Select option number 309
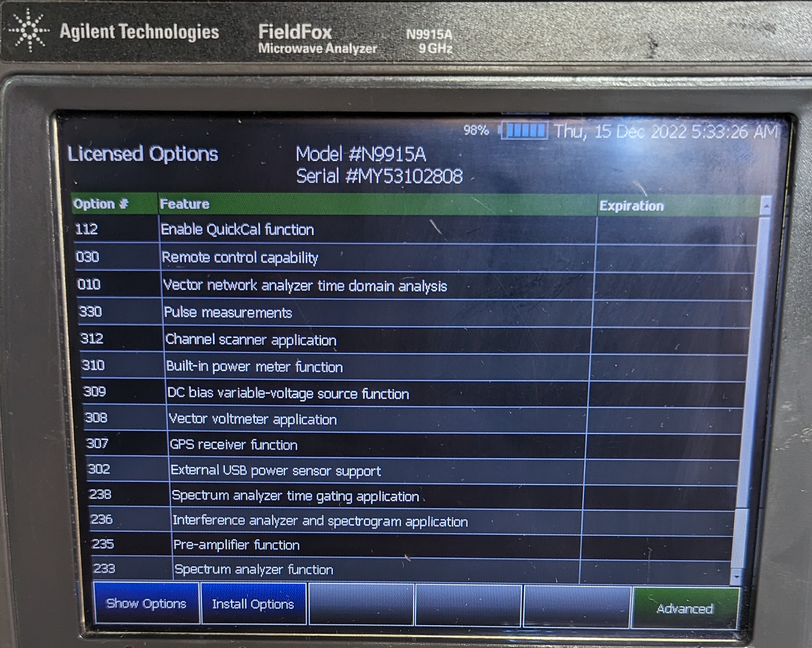The height and width of the screenshot is (648, 812). [94, 391]
